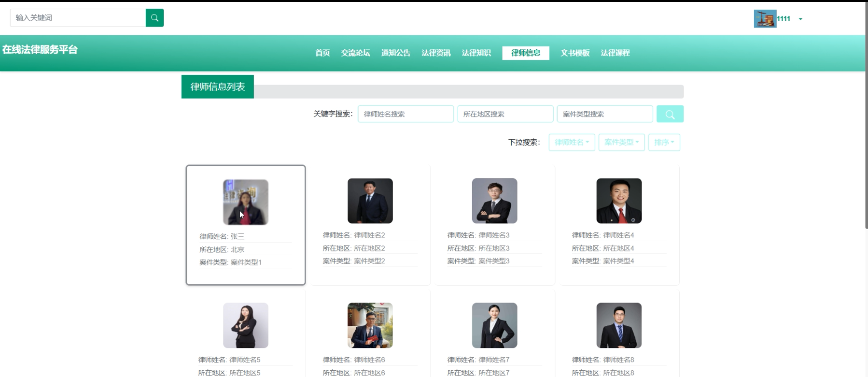Open the 法律资讯 nav item
The image size is (868, 377).
coord(436,53)
